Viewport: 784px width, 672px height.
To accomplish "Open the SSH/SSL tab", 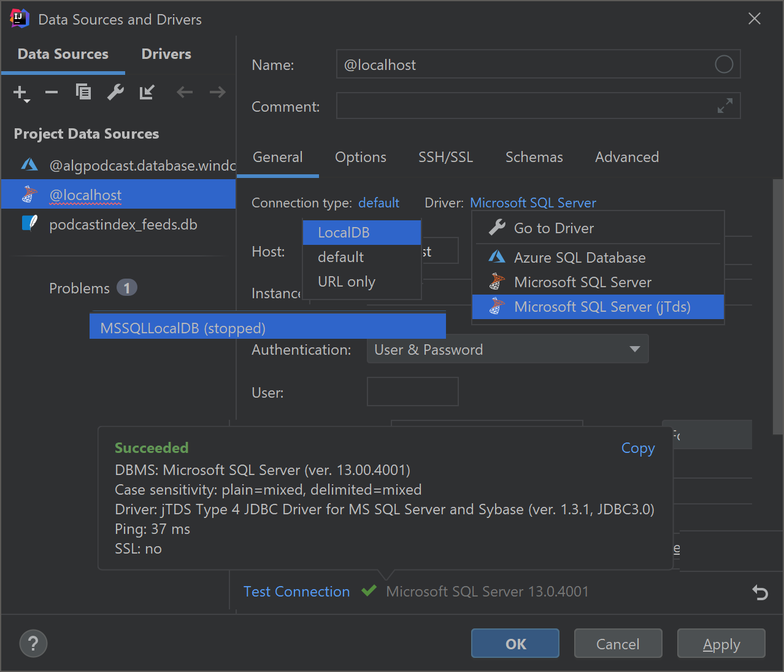I will click(445, 157).
